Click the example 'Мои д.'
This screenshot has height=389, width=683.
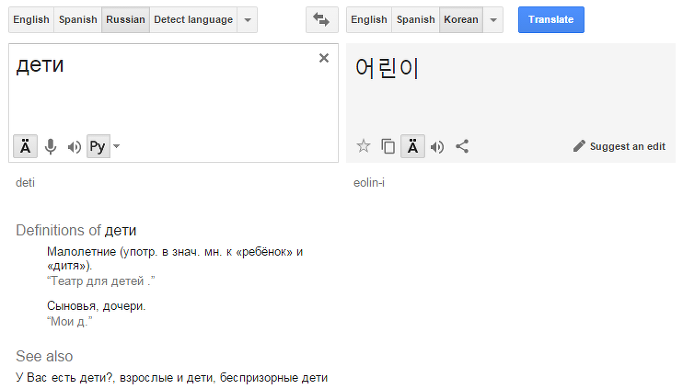click(70, 322)
